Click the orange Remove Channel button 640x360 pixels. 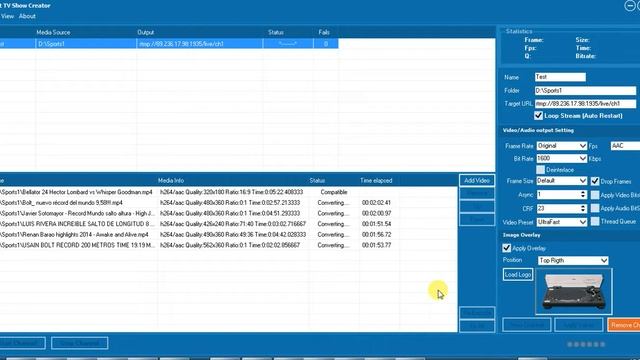click(x=624, y=325)
